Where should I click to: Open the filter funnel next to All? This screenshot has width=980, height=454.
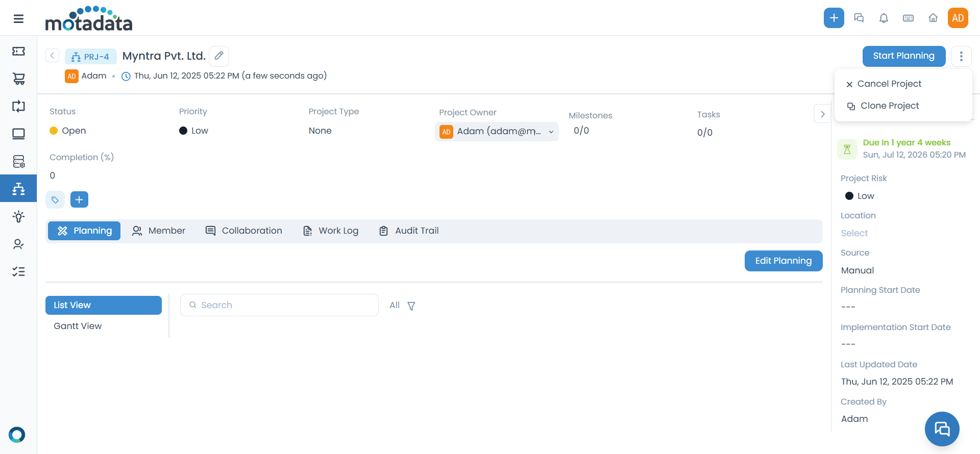point(411,306)
